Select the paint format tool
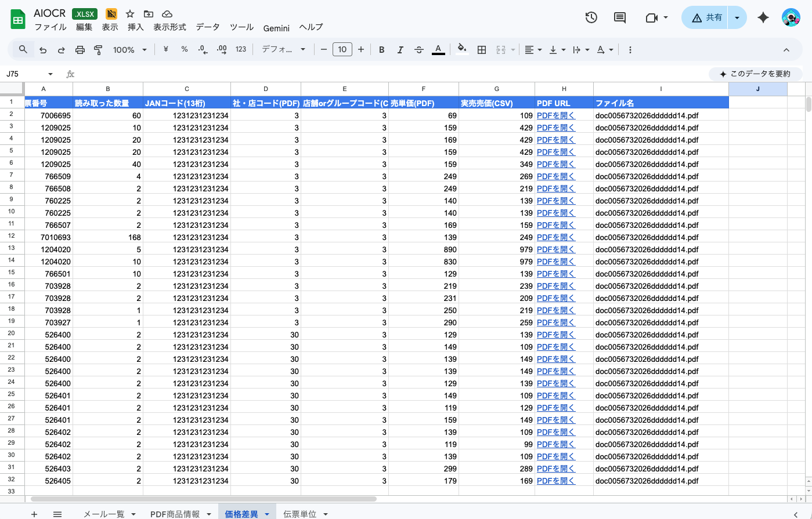The width and height of the screenshot is (812, 519). tap(98, 50)
